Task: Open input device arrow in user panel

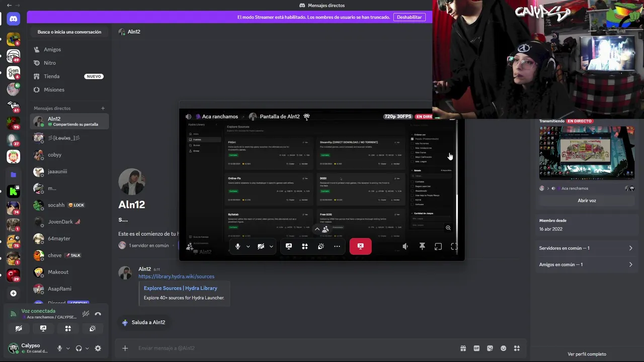Action: (68, 348)
